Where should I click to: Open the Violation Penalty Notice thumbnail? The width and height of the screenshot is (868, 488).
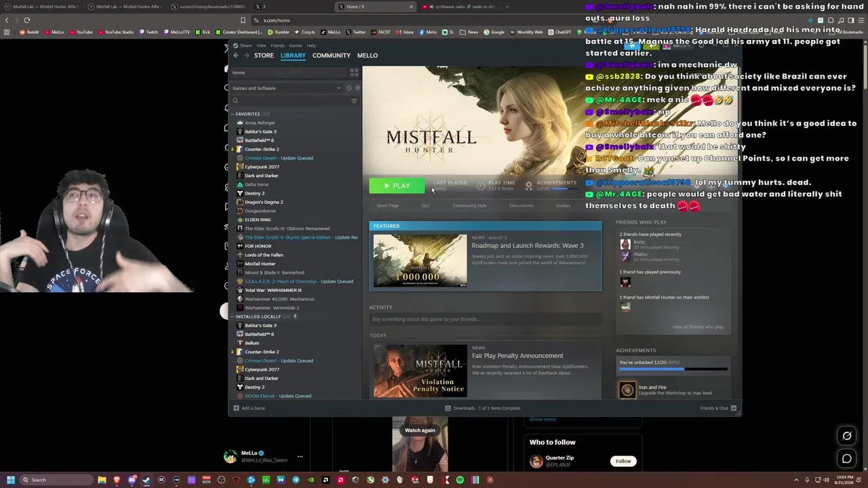pyautogui.click(x=420, y=371)
